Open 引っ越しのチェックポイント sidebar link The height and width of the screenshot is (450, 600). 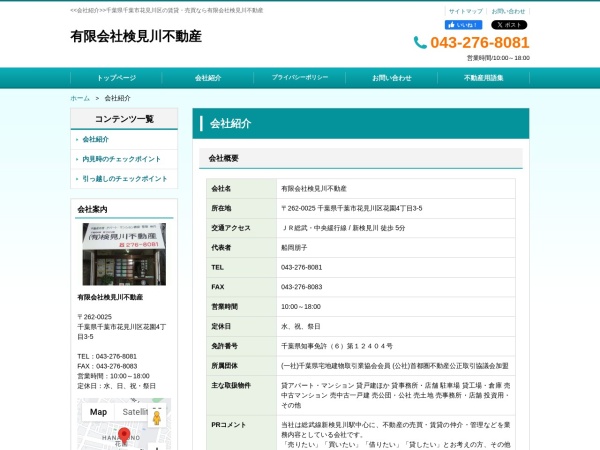125,179
